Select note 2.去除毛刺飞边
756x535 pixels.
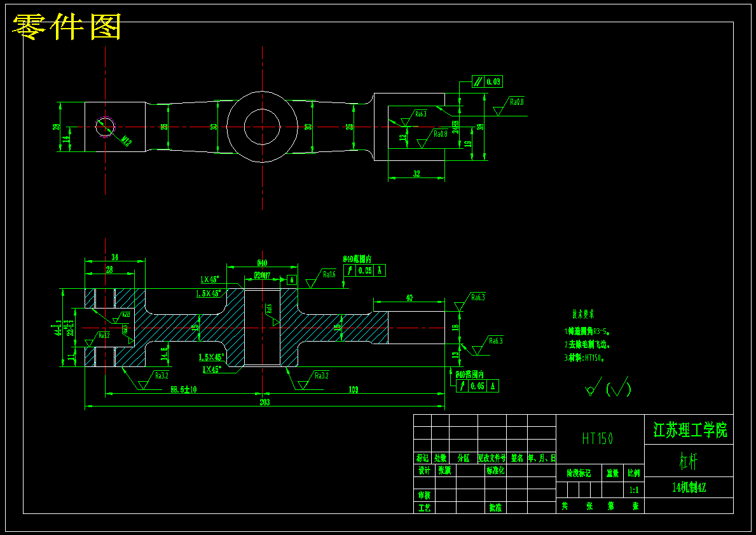click(588, 345)
